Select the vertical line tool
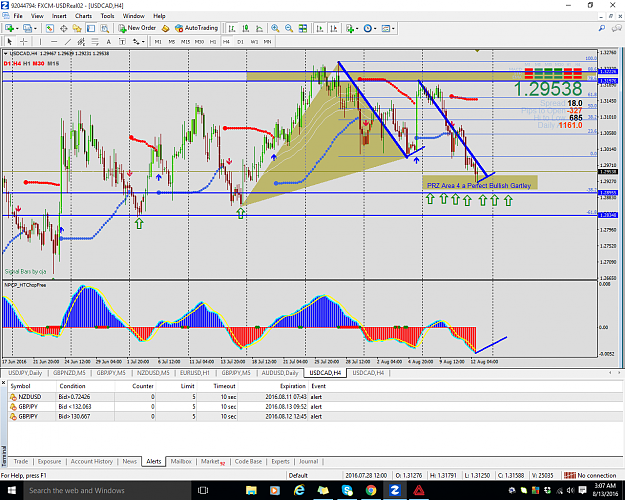 pyautogui.click(x=40, y=41)
